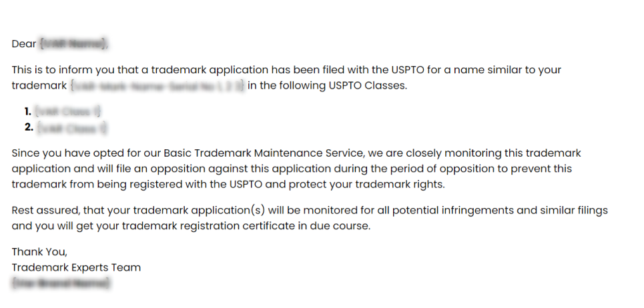Image resolution: width=644 pixels, height=308 pixels.
Task: Click the "Trademark Experts Team" signature line
Action: pyautogui.click(x=76, y=267)
